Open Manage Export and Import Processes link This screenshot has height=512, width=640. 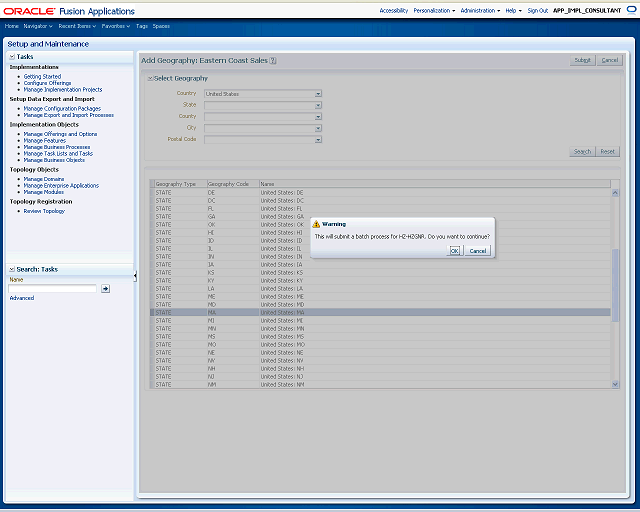tap(69, 115)
